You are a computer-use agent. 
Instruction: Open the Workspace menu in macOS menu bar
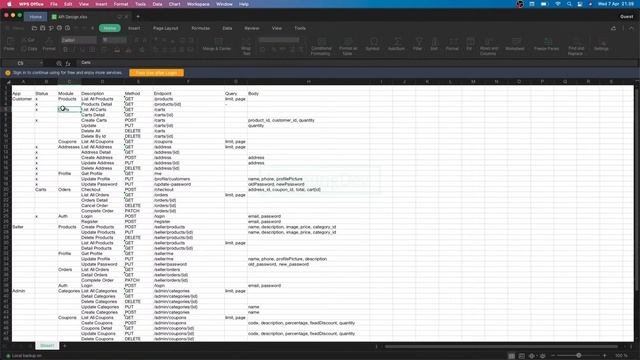pyautogui.click(x=198, y=4)
